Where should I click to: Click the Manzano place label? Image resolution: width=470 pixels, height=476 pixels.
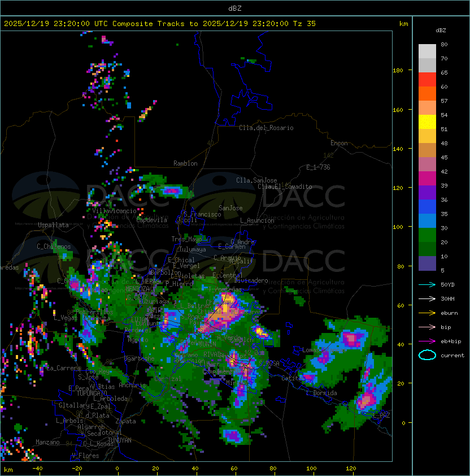coord(47,442)
